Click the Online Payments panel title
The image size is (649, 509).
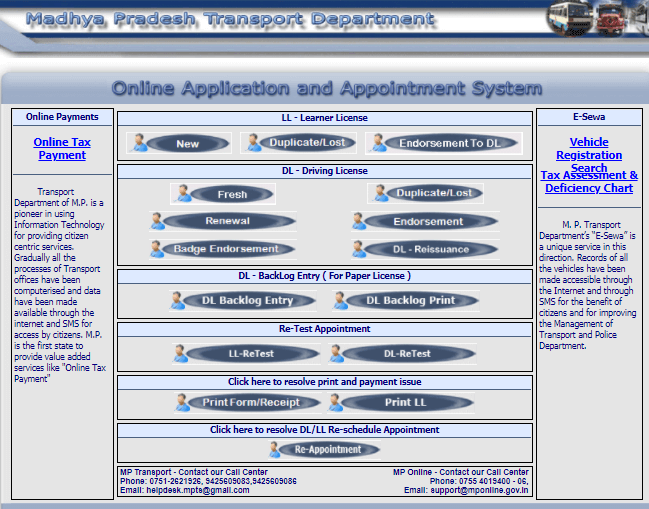pos(62,117)
